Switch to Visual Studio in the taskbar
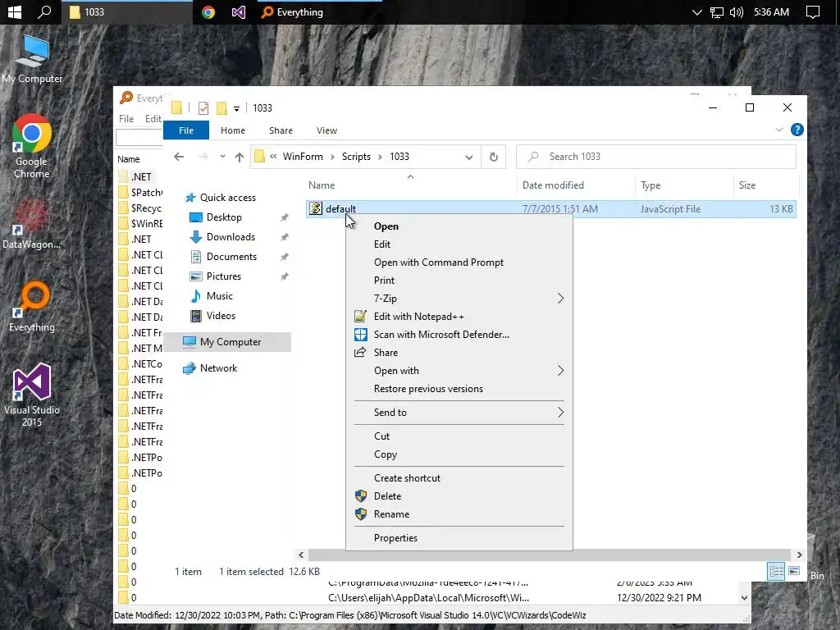This screenshot has width=840, height=630. 239,11
